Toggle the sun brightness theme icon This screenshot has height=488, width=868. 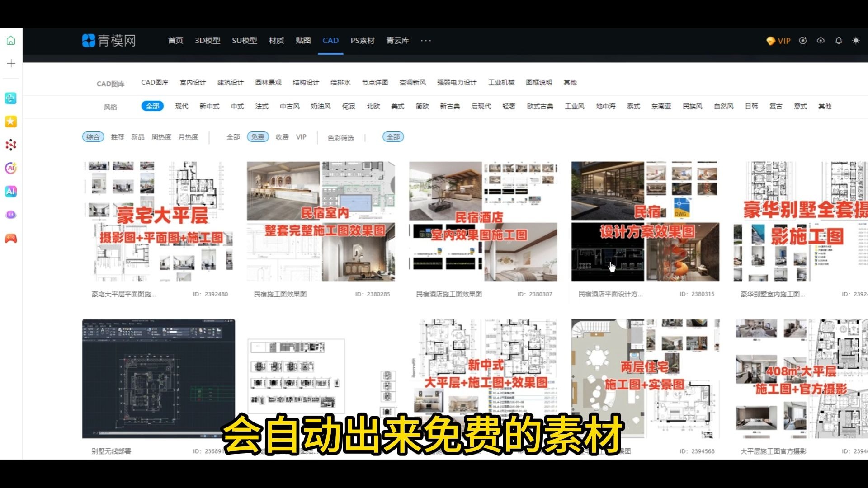click(856, 40)
